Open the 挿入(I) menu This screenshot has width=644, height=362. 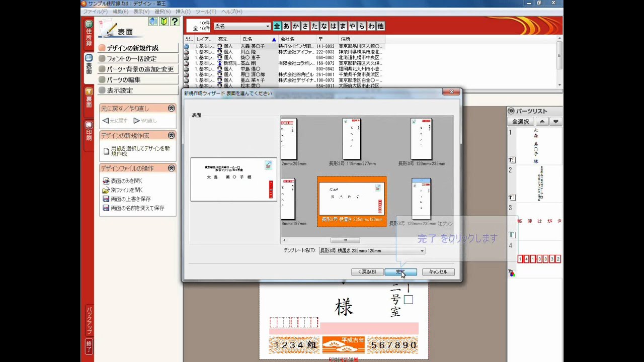(183, 12)
